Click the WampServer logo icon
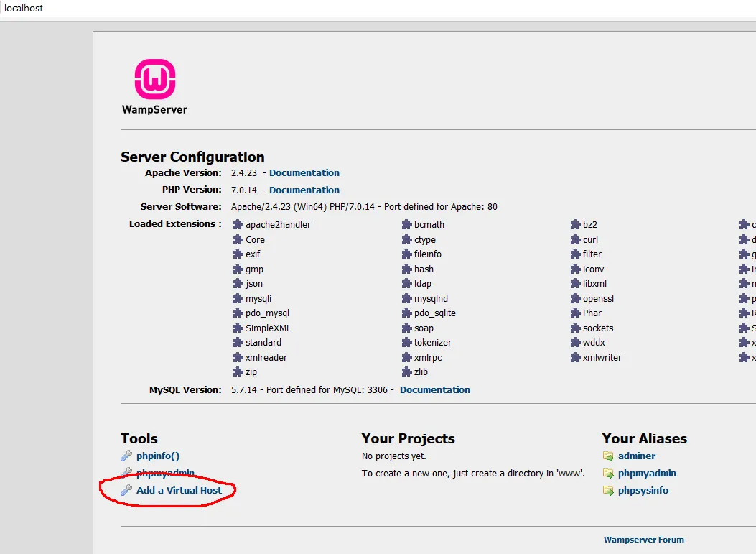 pos(155,79)
